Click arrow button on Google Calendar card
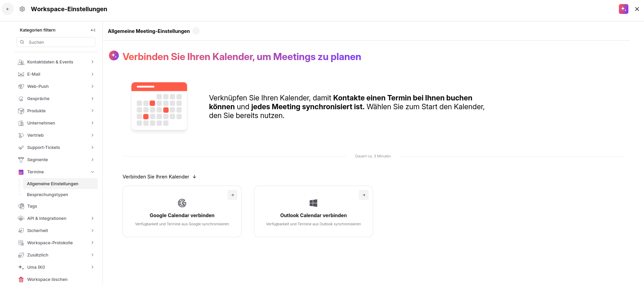This screenshot has width=644, height=285. point(233,195)
